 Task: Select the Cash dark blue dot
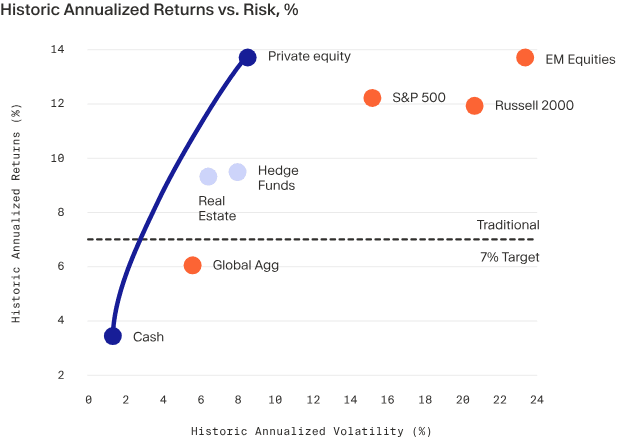click(x=113, y=336)
